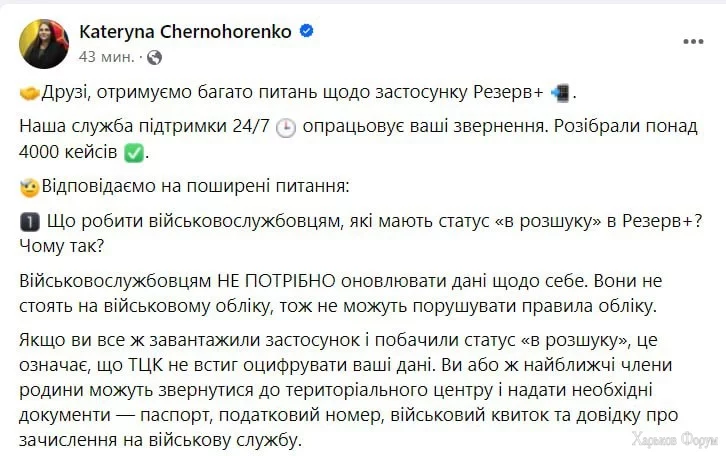Click the handshake emoji before "Друзі"

pyautogui.click(x=28, y=93)
